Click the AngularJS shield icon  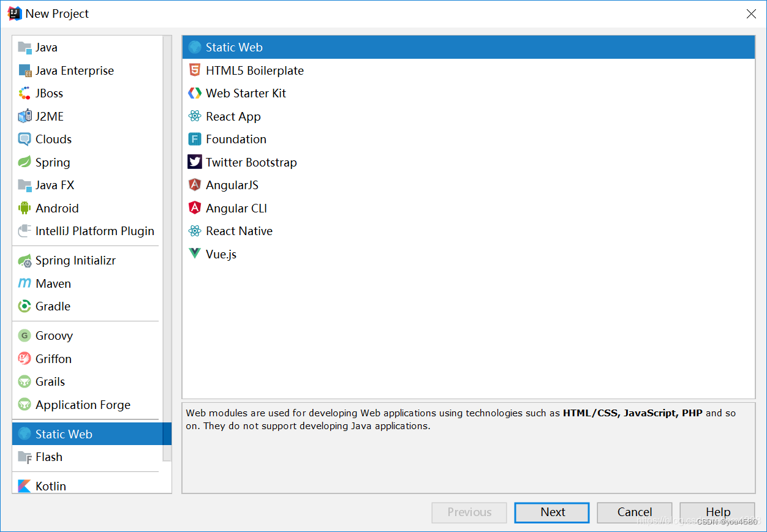point(195,185)
